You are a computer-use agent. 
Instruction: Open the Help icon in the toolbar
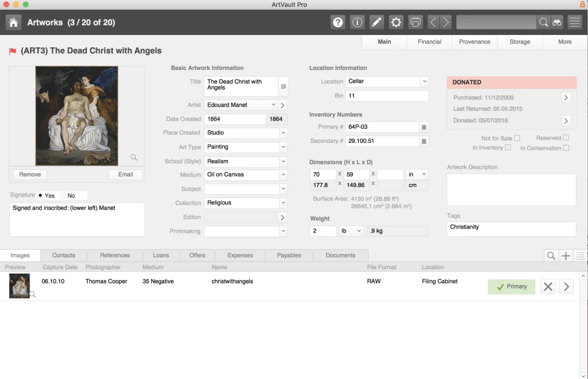(x=337, y=22)
